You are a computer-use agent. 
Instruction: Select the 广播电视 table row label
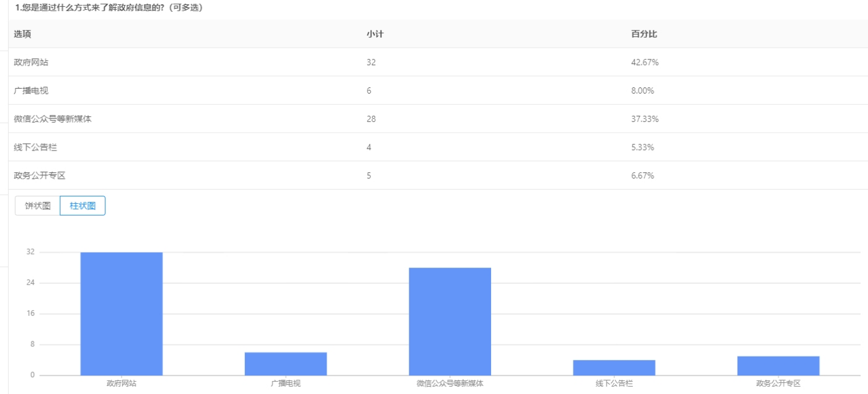coord(31,90)
